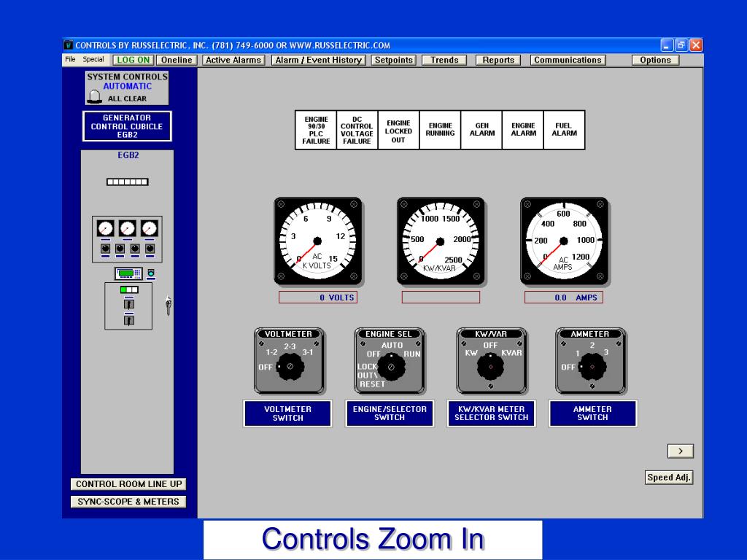Image resolution: width=747 pixels, height=560 pixels.
Task: Click the green display module in EGB2 panel
Action: pos(128,273)
